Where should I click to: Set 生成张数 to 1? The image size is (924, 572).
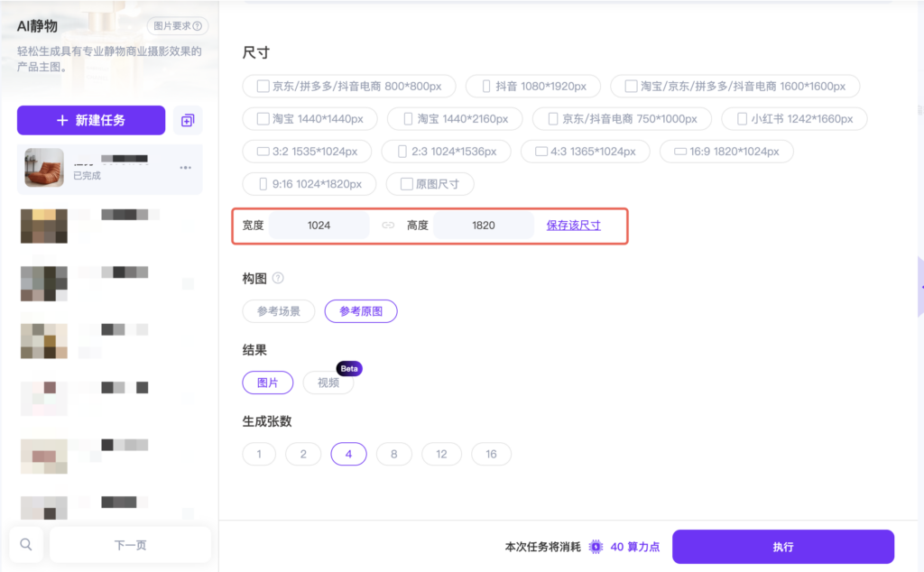259,454
